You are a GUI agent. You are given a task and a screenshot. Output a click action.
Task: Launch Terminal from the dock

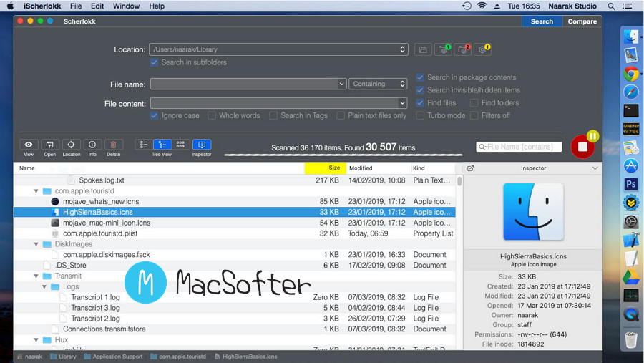pos(631,110)
